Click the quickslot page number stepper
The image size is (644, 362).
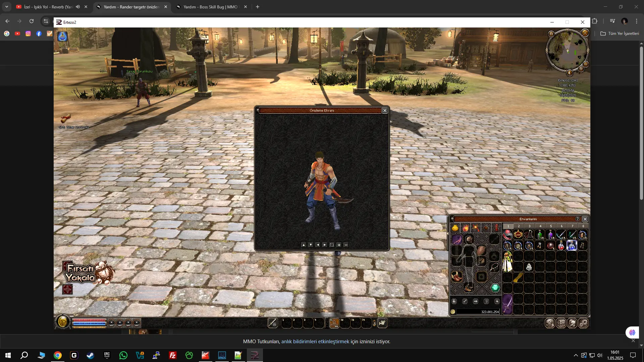(x=374, y=323)
